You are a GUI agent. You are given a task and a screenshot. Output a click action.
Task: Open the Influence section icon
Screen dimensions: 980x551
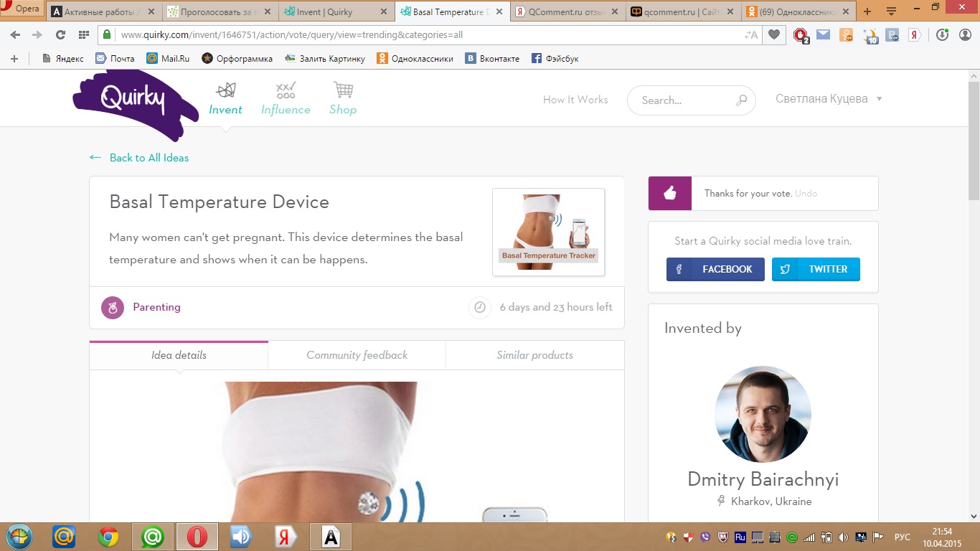pos(286,90)
